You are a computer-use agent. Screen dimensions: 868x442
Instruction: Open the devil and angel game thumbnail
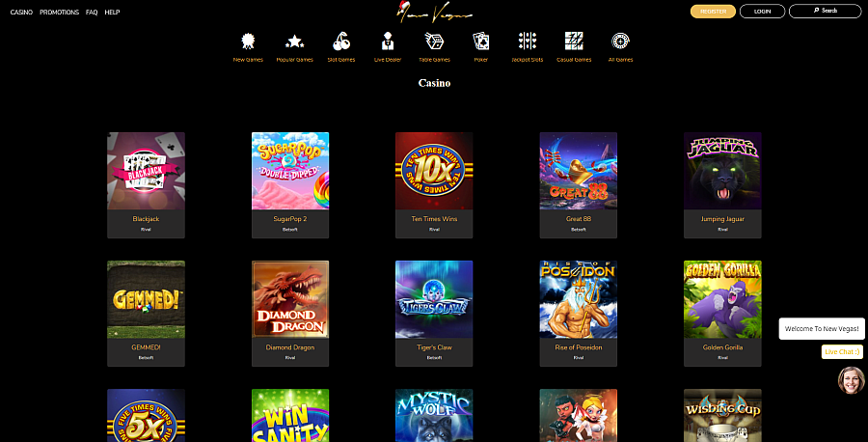coord(579,415)
